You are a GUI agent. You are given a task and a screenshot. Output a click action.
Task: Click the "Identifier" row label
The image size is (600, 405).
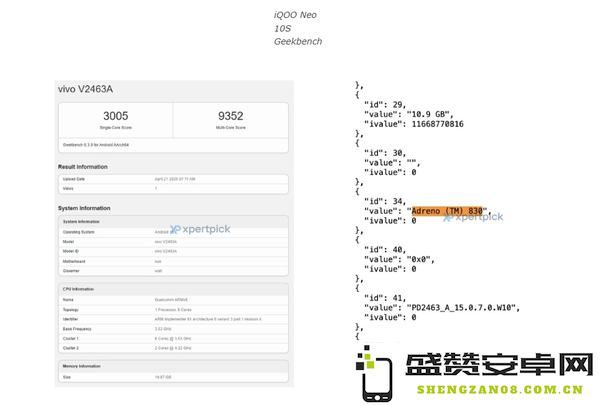pyautogui.click(x=70, y=319)
